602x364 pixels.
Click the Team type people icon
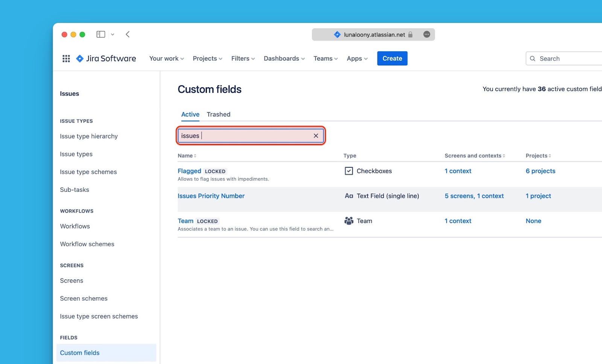(349, 221)
